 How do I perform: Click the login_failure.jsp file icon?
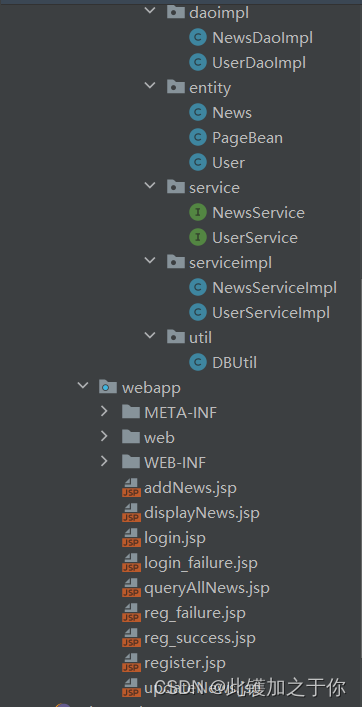(x=131, y=563)
